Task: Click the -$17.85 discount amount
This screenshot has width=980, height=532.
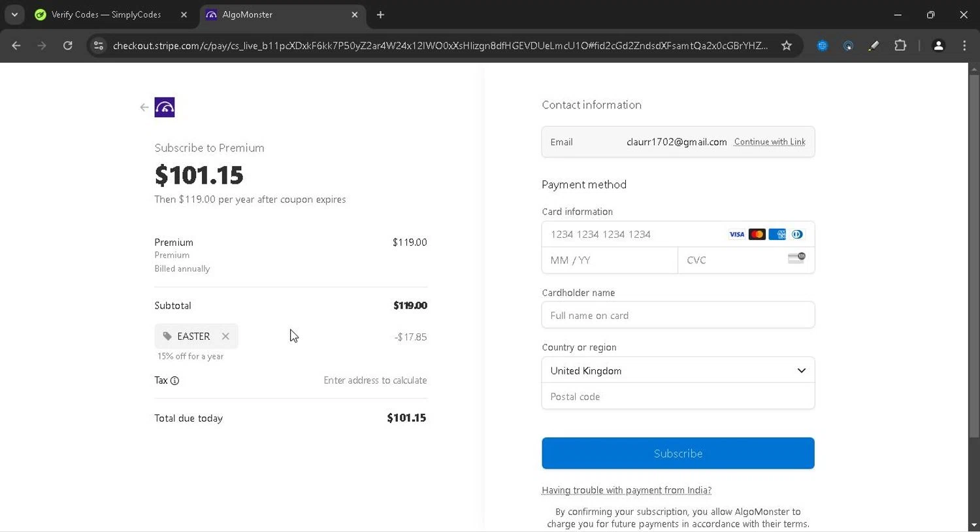Action: [x=410, y=337]
